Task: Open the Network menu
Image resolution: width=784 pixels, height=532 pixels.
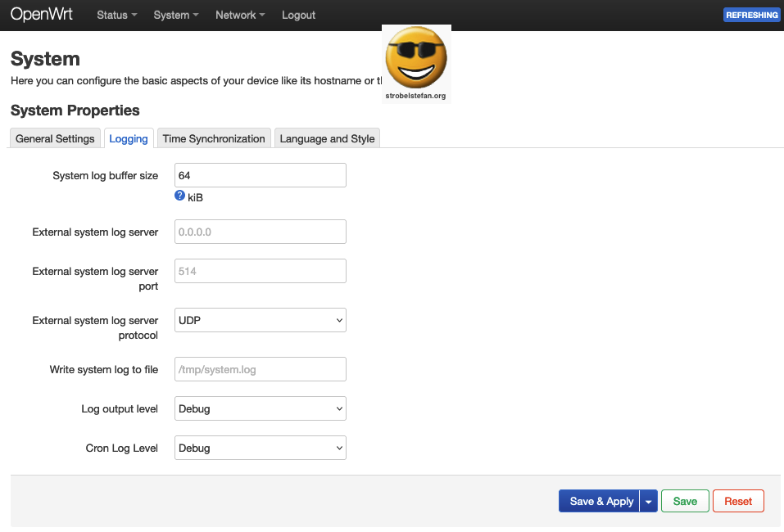Action: (x=239, y=14)
